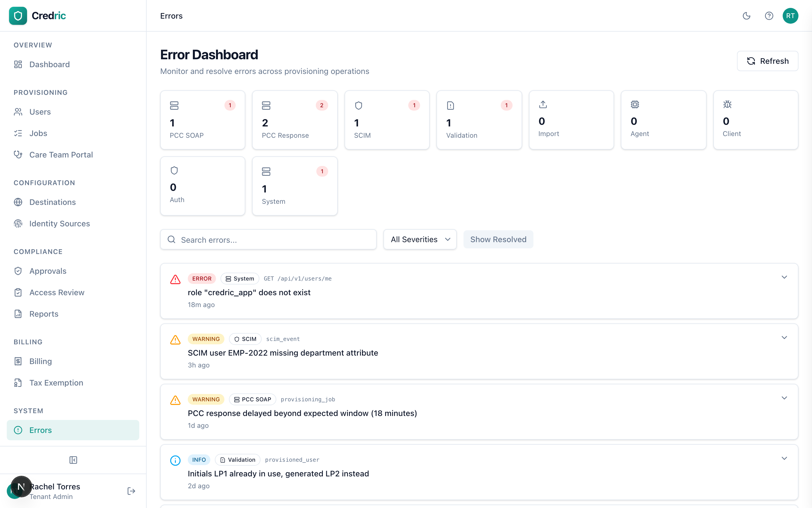Click the Refresh button
812x508 pixels.
(x=767, y=61)
